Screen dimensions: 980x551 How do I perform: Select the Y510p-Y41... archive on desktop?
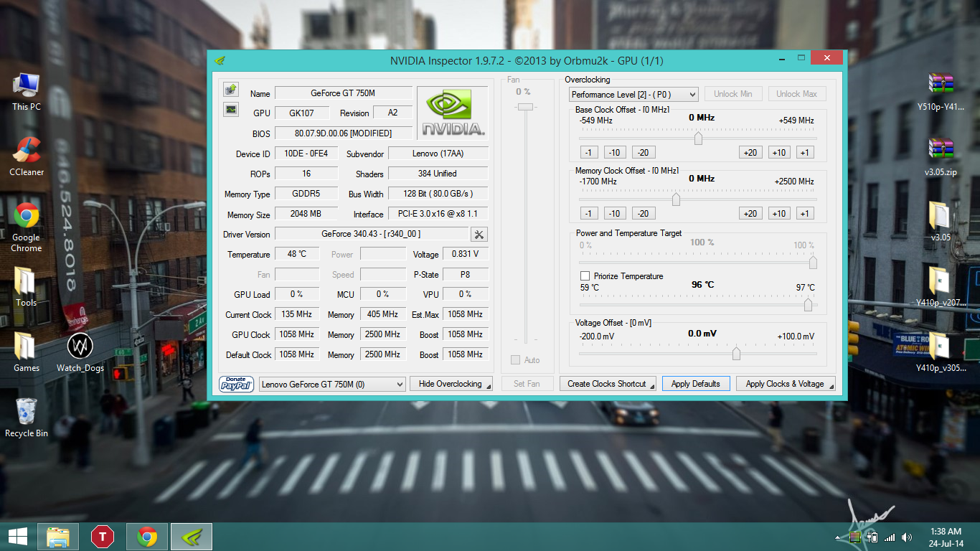pyautogui.click(x=941, y=93)
